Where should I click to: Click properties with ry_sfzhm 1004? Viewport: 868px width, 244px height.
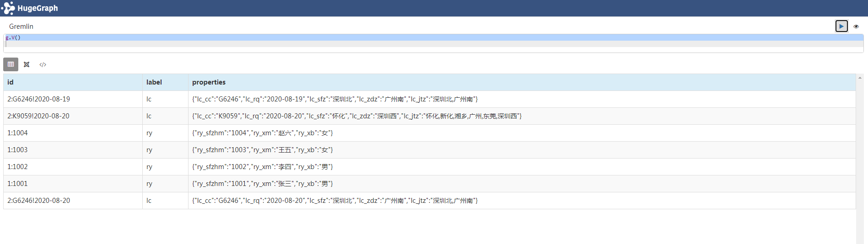(x=522, y=133)
